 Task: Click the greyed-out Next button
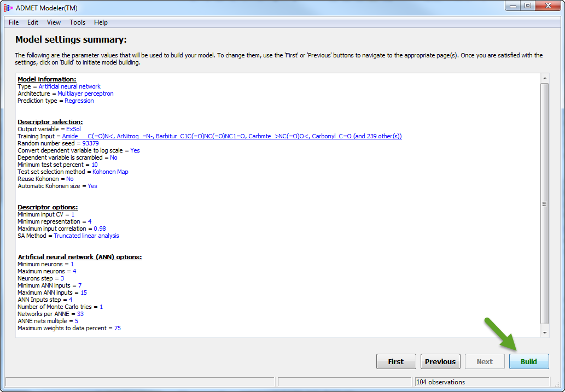tap(485, 361)
